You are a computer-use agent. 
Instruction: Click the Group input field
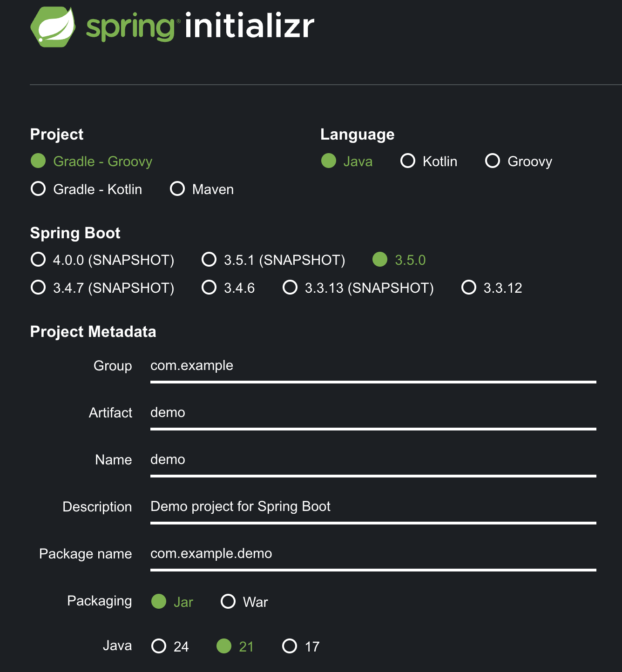pos(372,366)
